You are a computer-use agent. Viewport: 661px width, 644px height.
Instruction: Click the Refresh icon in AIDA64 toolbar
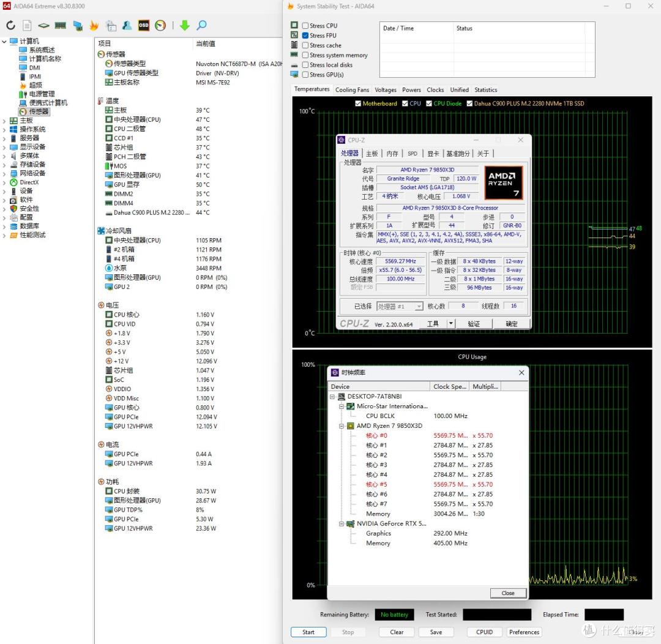coord(10,25)
